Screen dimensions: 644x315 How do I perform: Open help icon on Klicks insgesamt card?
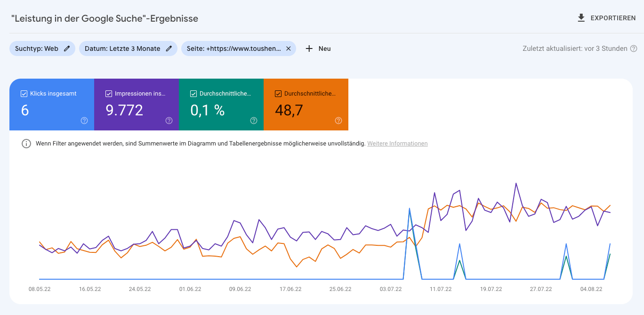[84, 121]
